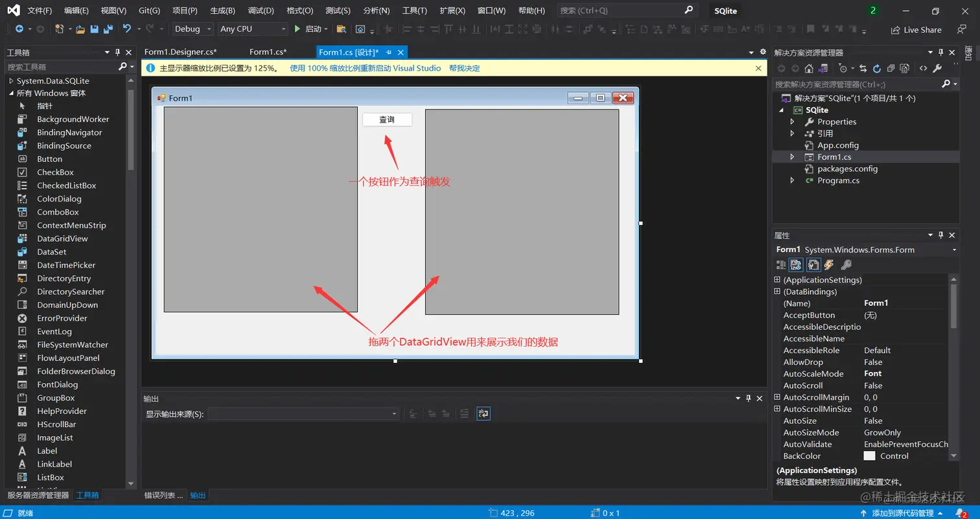Click the blue refresh icon in Solution Explorer

877,69
